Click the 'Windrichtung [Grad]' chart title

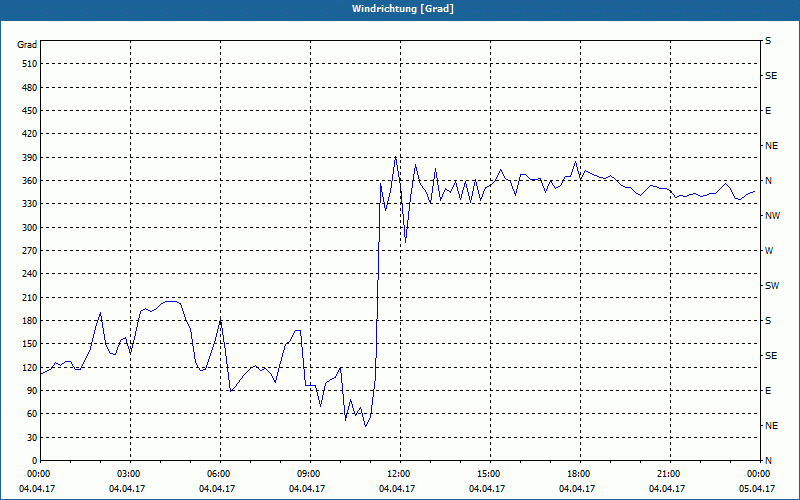[403, 9]
